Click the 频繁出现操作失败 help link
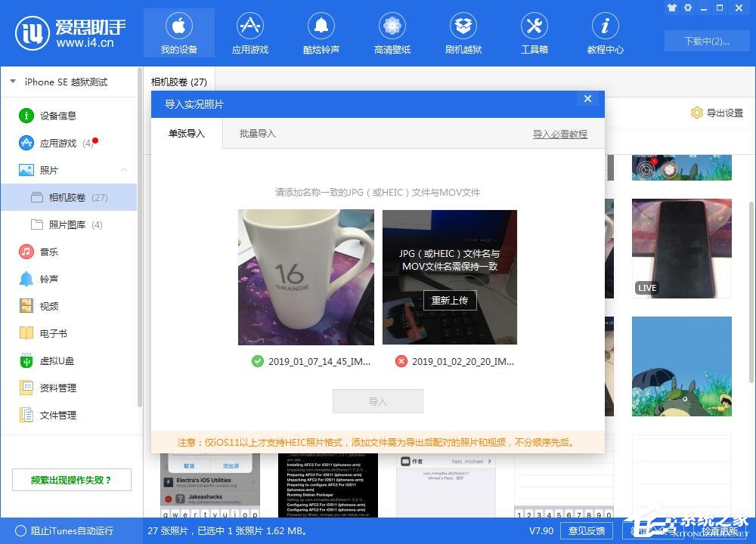Image resolution: width=756 pixels, height=544 pixels. (71, 479)
